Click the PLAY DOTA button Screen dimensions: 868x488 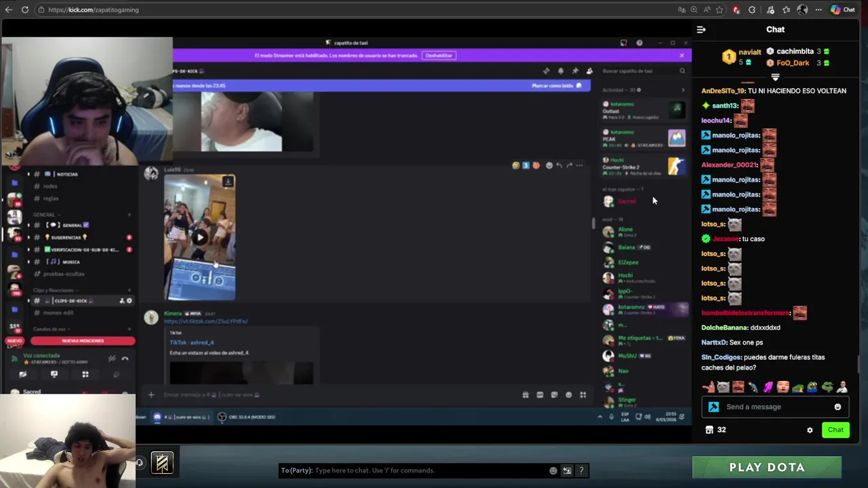pos(767,467)
